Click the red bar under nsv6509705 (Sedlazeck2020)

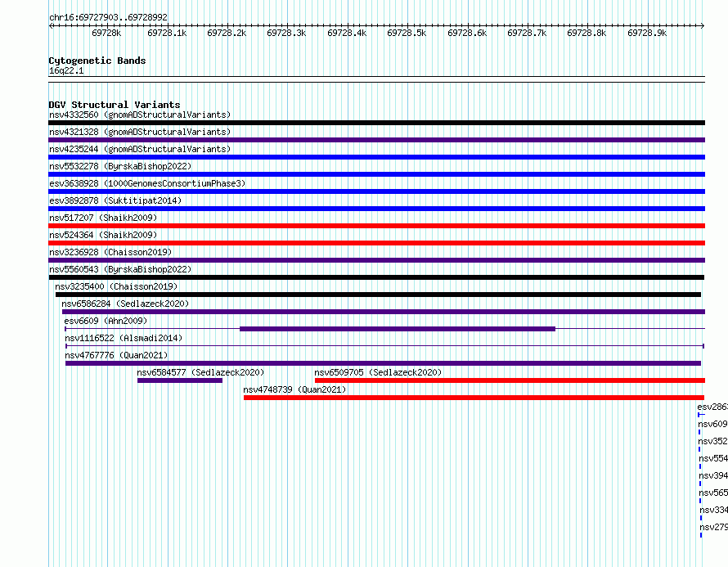tap(510, 380)
